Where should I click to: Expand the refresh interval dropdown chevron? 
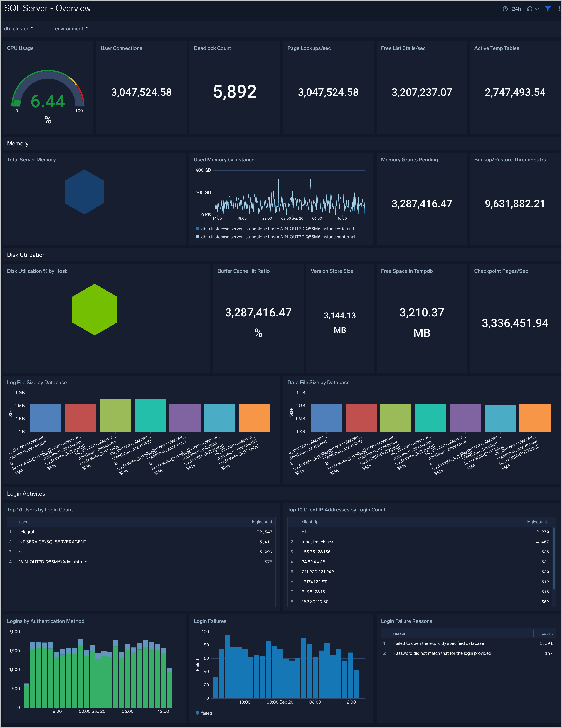click(x=537, y=9)
